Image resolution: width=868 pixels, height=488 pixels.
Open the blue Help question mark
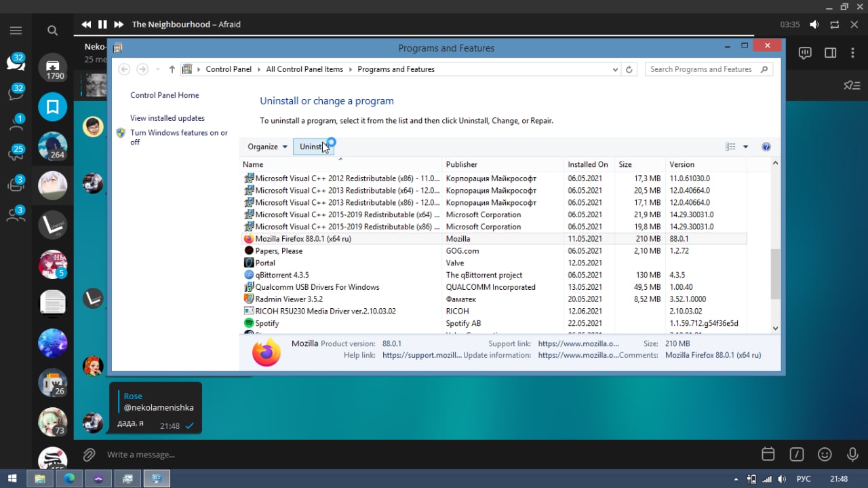[766, 147]
